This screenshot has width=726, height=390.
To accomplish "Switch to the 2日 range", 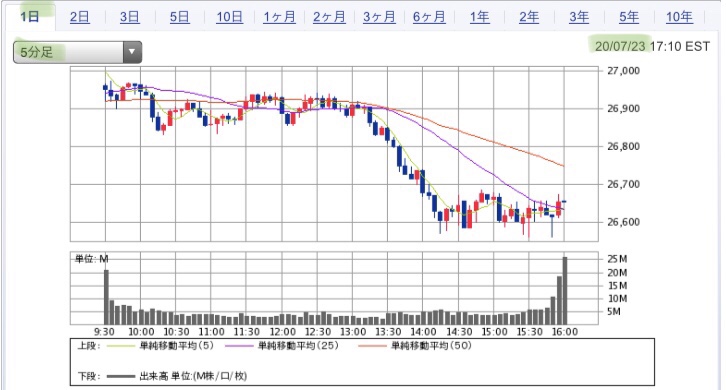I will [x=80, y=17].
